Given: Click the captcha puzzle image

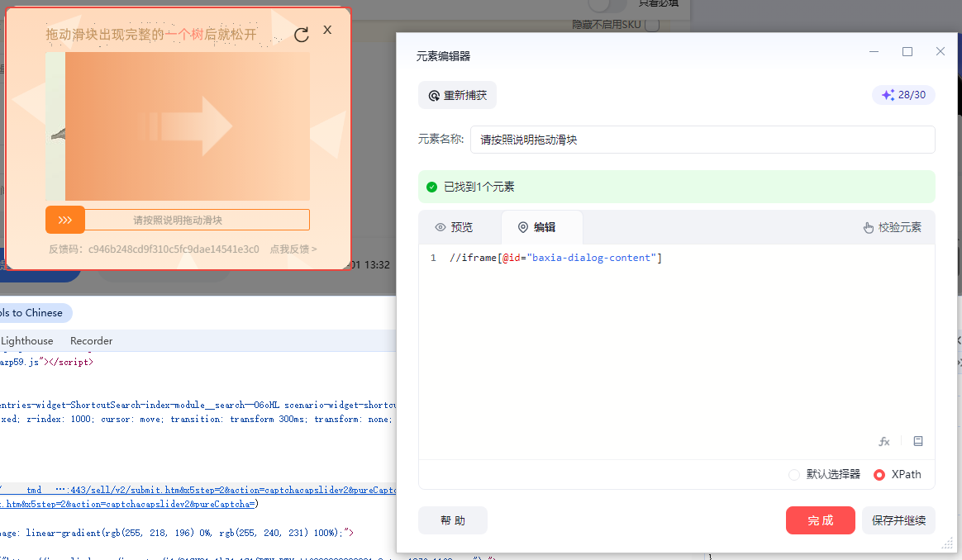Looking at the screenshot, I should click(x=178, y=126).
